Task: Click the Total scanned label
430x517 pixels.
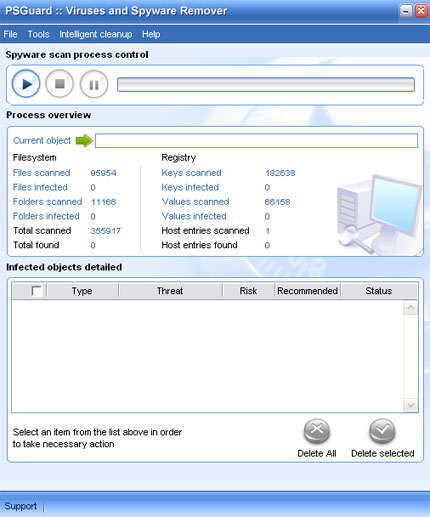Action: click(42, 230)
